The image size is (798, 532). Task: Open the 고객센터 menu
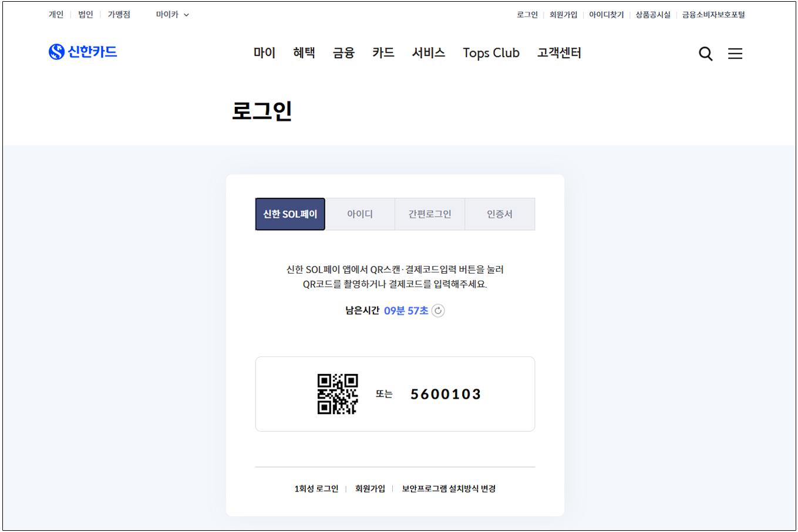tap(559, 53)
